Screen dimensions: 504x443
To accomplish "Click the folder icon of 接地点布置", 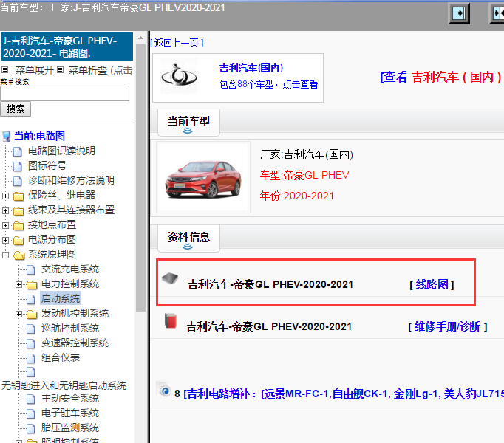I will tap(18, 225).
